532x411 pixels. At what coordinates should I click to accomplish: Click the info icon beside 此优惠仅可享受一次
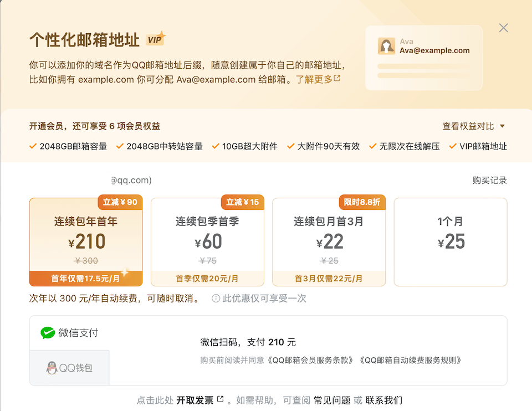coord(216,299)
